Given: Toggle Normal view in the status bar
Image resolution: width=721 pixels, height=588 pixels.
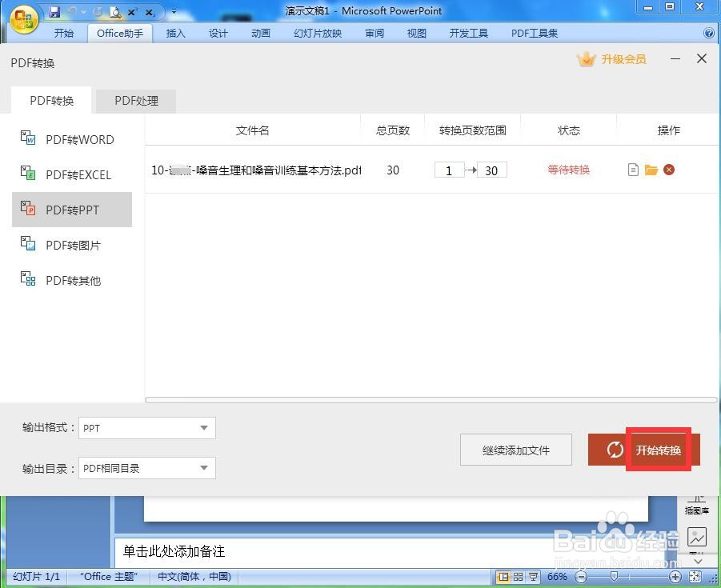Looking at the screenshot, I should [x=503, y=576].
